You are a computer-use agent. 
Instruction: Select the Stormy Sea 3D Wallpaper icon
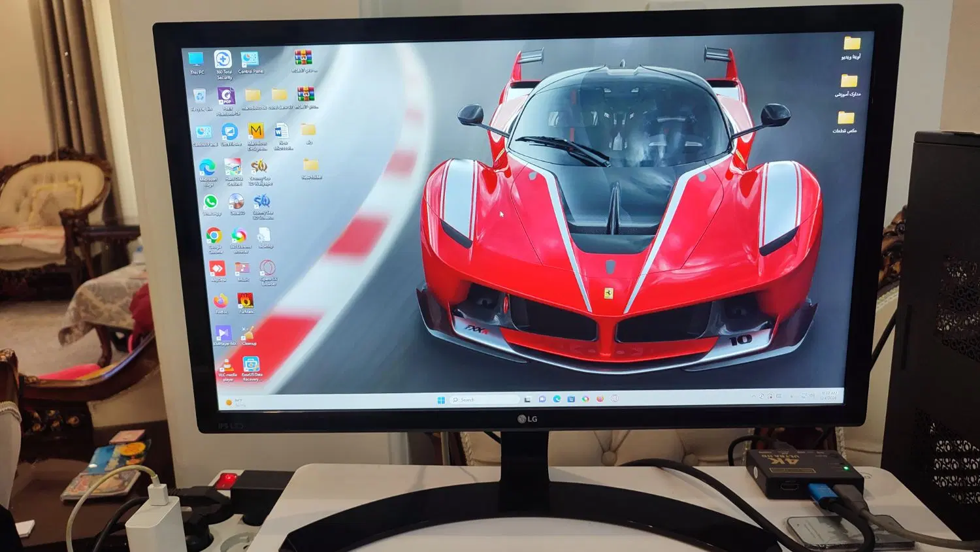[x=260, y=172]
